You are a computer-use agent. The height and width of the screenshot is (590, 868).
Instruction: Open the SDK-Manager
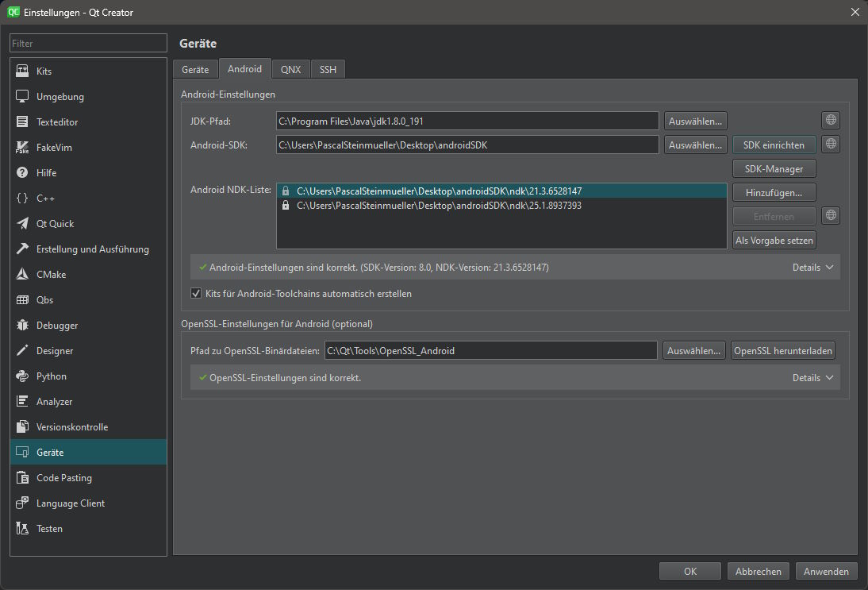[774, 169]
